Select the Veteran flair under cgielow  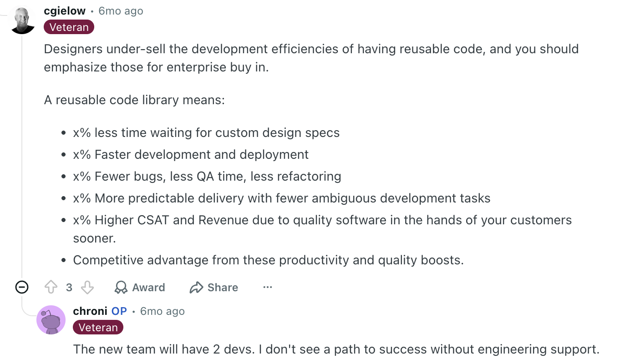(x=69, y=27)
